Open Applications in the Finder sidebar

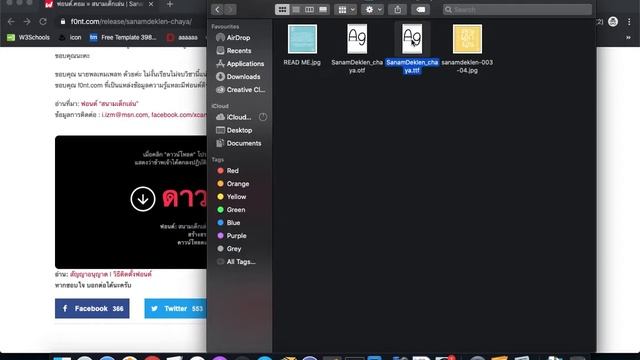241,64
